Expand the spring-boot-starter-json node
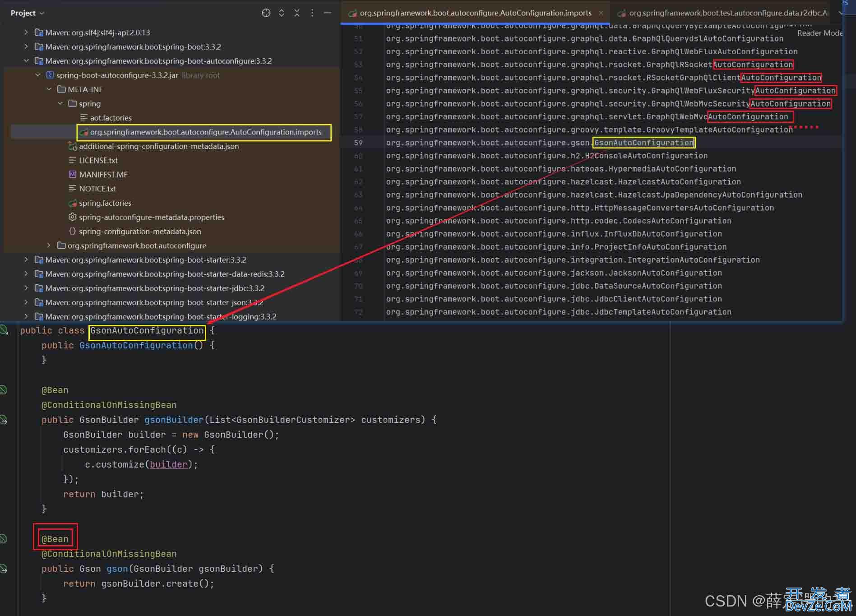856x616 pixels. 26,302
